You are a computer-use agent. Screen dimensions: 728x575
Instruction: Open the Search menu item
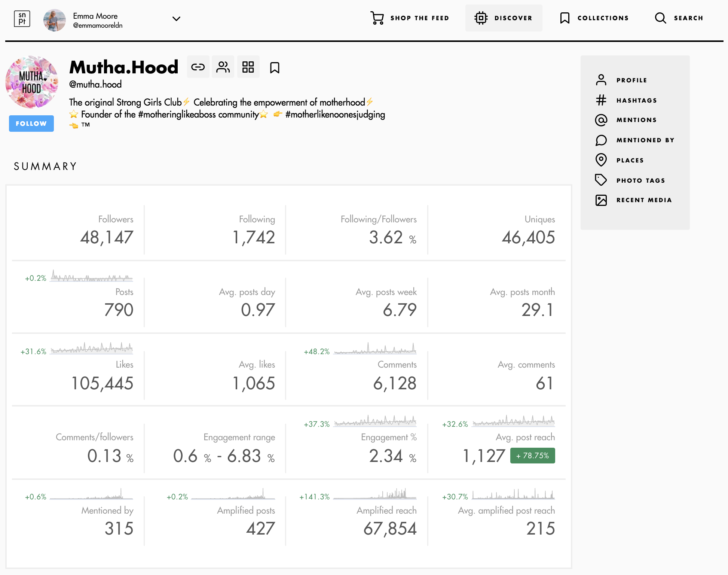click(x=688, y=18)
